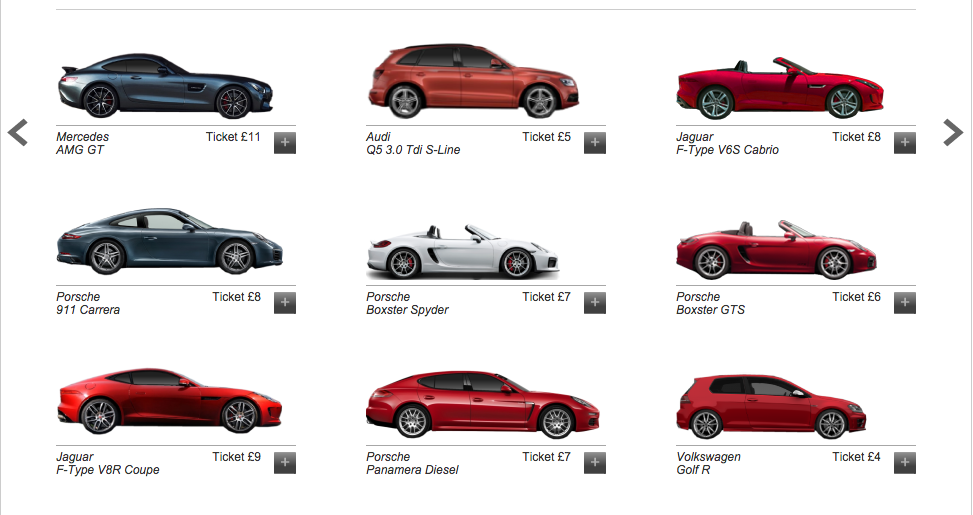
Task: Click the 'Q5 3.0 Tdi S-Line' label
Action: click(413, 150)
